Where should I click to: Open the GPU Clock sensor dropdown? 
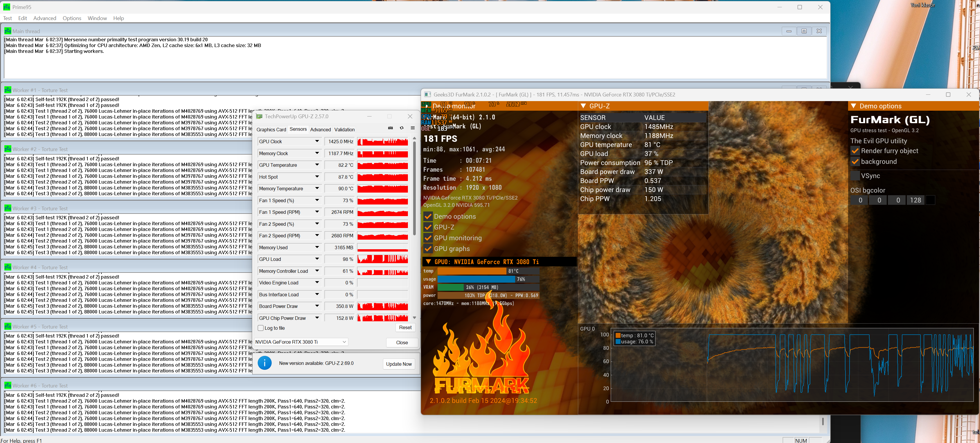click(x=317, y=141)
